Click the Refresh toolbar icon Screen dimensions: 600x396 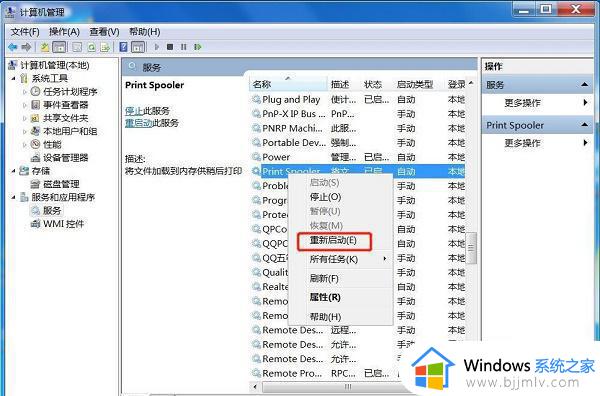tap(91, 47)
